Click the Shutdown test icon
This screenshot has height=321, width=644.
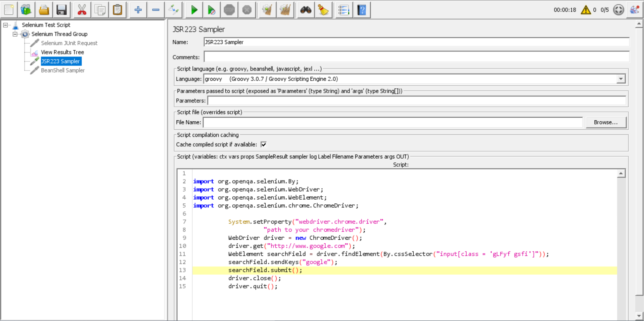pos(247,10)
